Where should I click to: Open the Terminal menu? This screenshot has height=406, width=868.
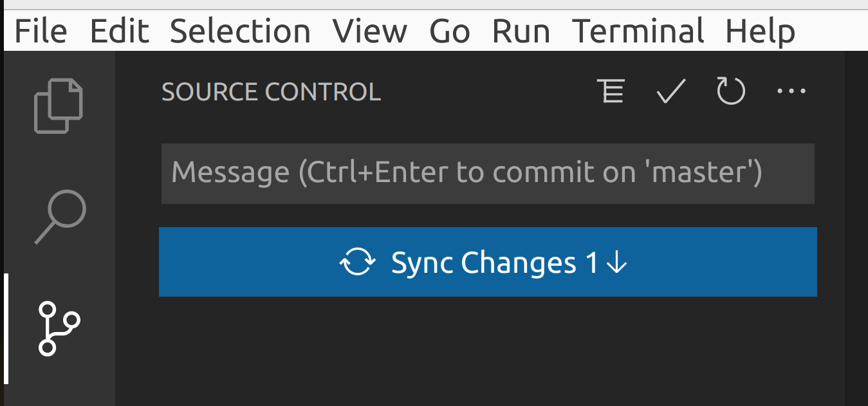coord(638,31)
